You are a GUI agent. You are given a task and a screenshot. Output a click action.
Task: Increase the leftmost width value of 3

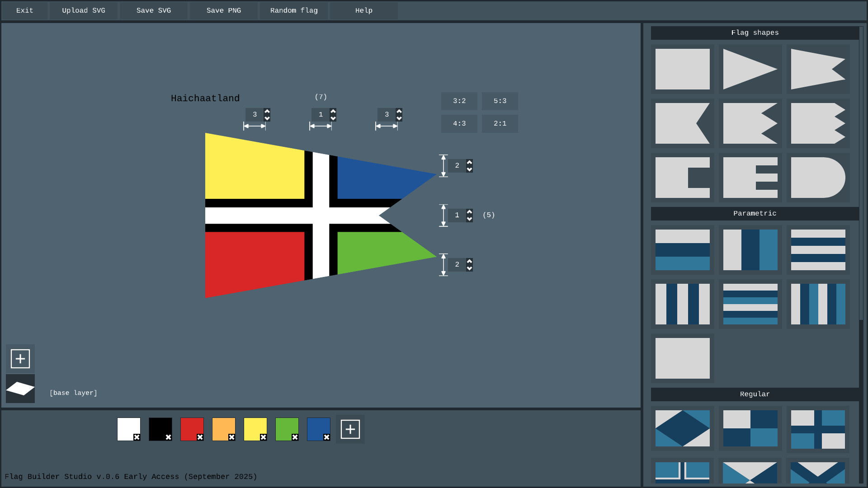(x=267, y=111)
